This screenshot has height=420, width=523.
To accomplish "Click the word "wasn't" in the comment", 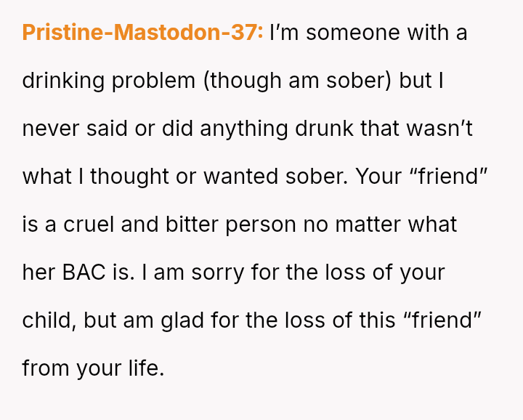I will 451,129.
